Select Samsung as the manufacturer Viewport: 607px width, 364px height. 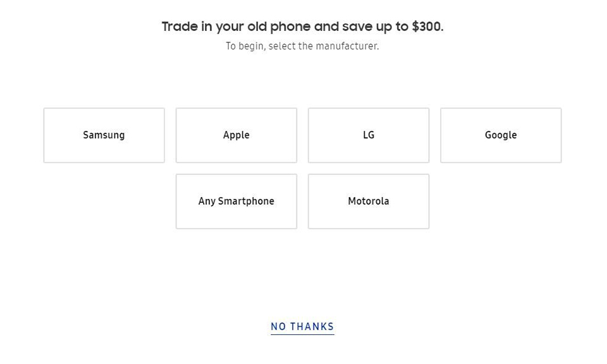[x=104, y=135]
